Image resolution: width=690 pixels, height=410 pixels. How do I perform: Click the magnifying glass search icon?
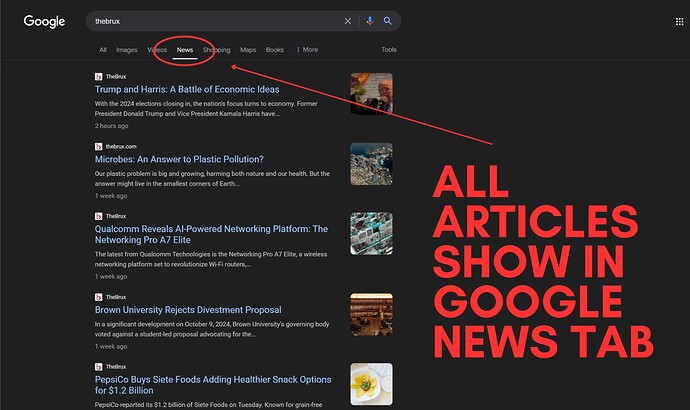[388, 21]
